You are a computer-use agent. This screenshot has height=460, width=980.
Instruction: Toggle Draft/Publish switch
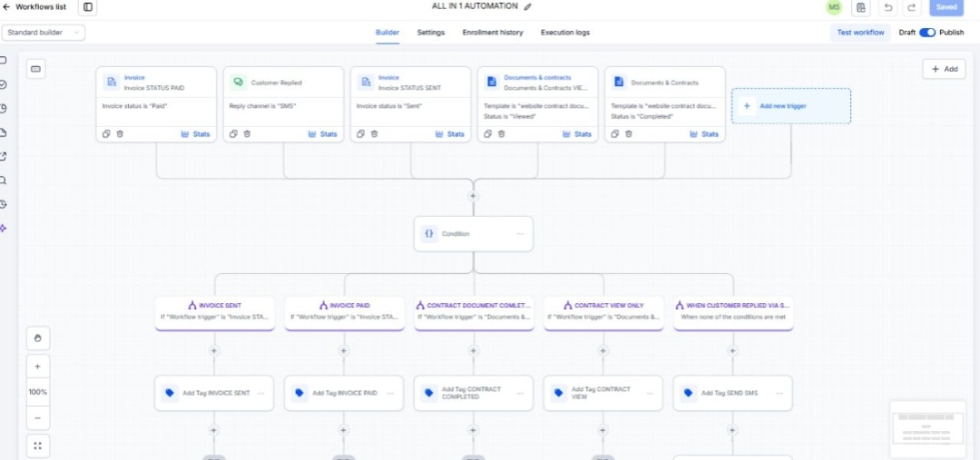926,33
